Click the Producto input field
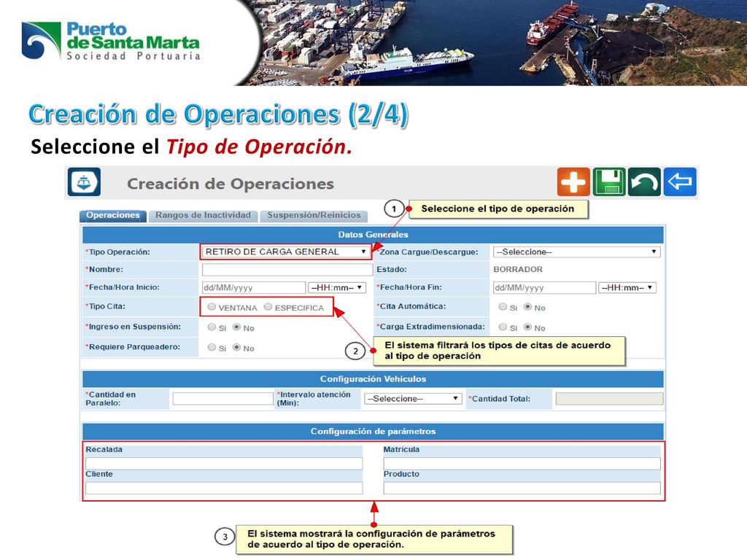 tap(522, 488)
